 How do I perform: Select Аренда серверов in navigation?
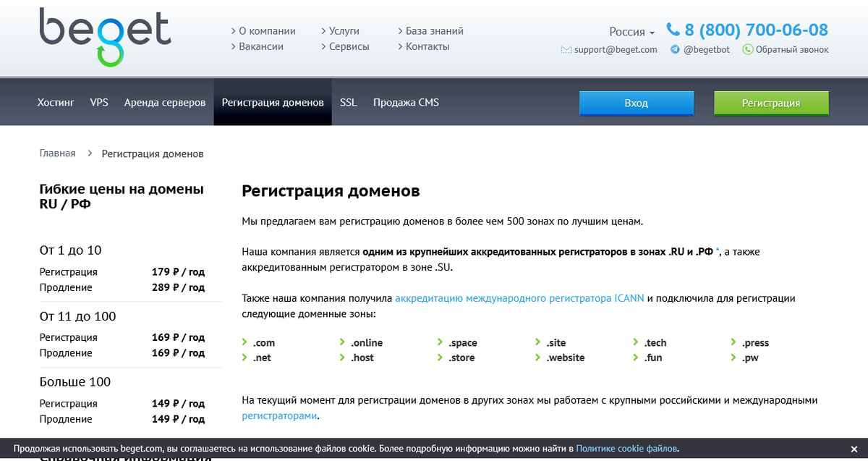[164, 102]
